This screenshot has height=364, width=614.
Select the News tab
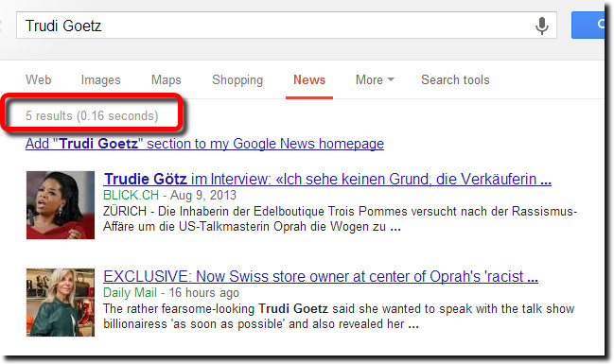click(x=309, y=79)
